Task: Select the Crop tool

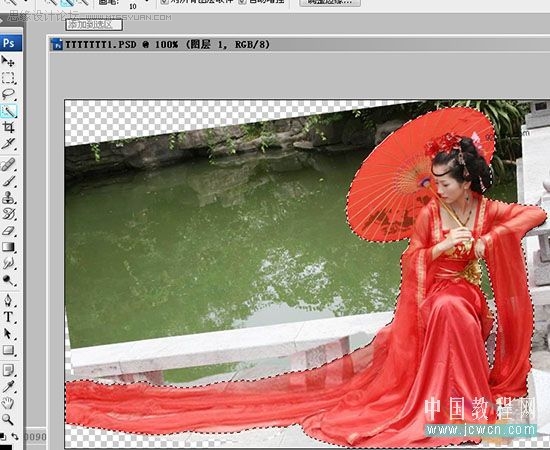Action: 8,127
